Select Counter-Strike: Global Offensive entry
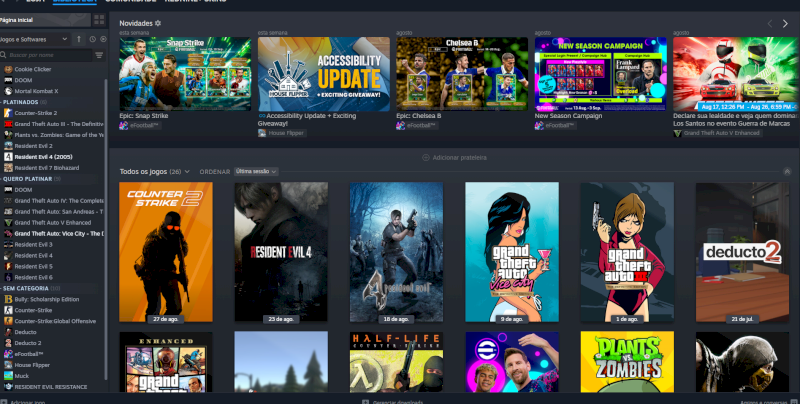This screenshot has width=800, height=404. tap(52, 321)
